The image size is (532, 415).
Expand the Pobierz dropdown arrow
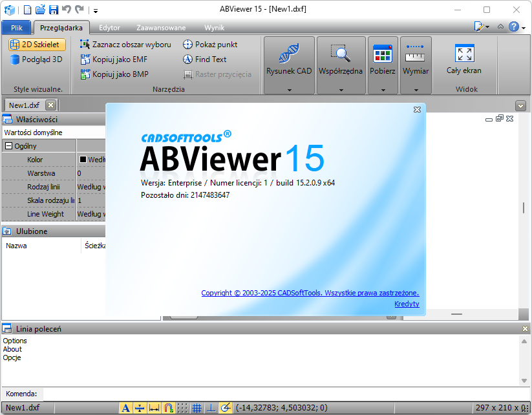pyautogui.click(x=383, y=90)
